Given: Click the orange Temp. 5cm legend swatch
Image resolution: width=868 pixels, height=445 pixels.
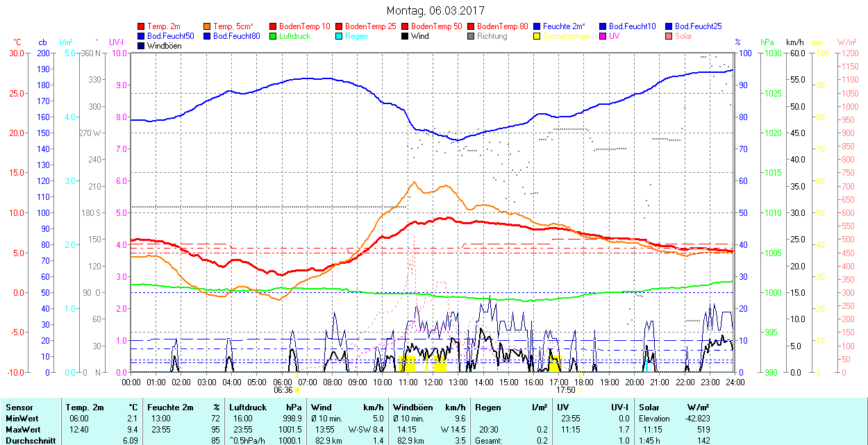Looking at the screenshot, I should coord(208,26).
